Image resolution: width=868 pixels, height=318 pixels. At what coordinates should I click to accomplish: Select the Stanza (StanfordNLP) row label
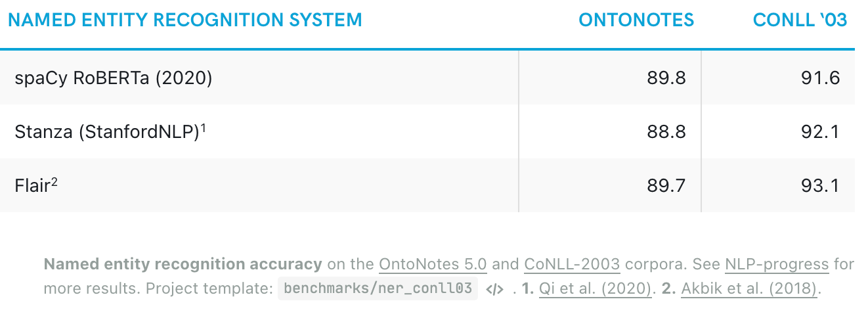pos(107,132)
